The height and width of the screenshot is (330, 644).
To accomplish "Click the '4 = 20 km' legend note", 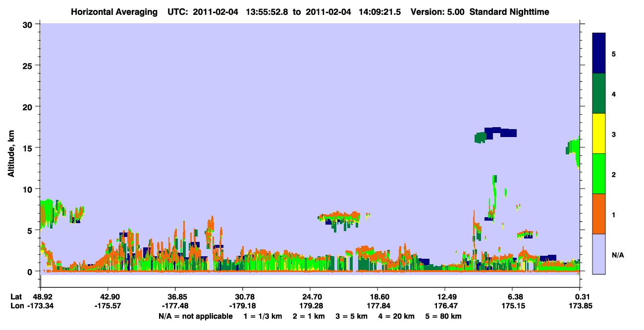I will point(397,316).
